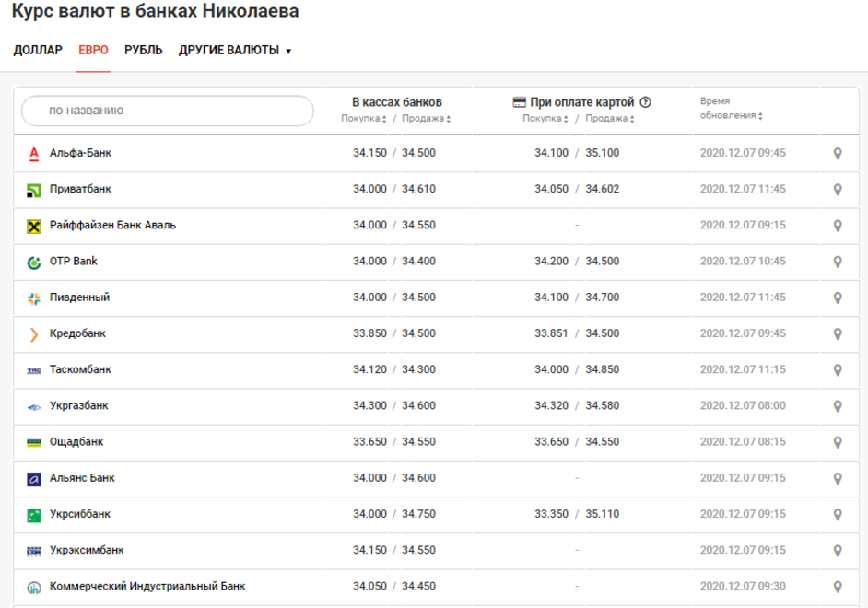Sort by cash desk Покупка rate

pyautogui.click(x=364, y=119)
